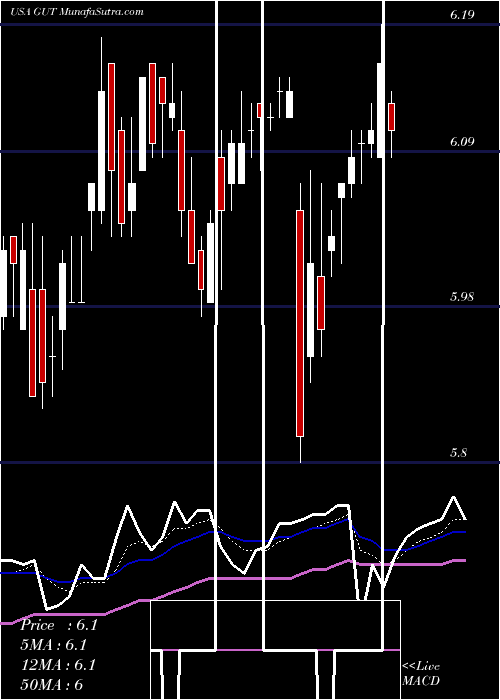
Task: Click the '12MA : 6.1' readout
Action: (59, 665)
